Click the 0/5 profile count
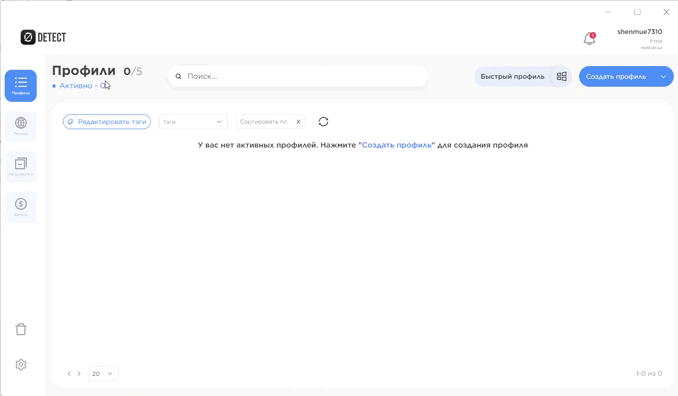 coord(133,71)
